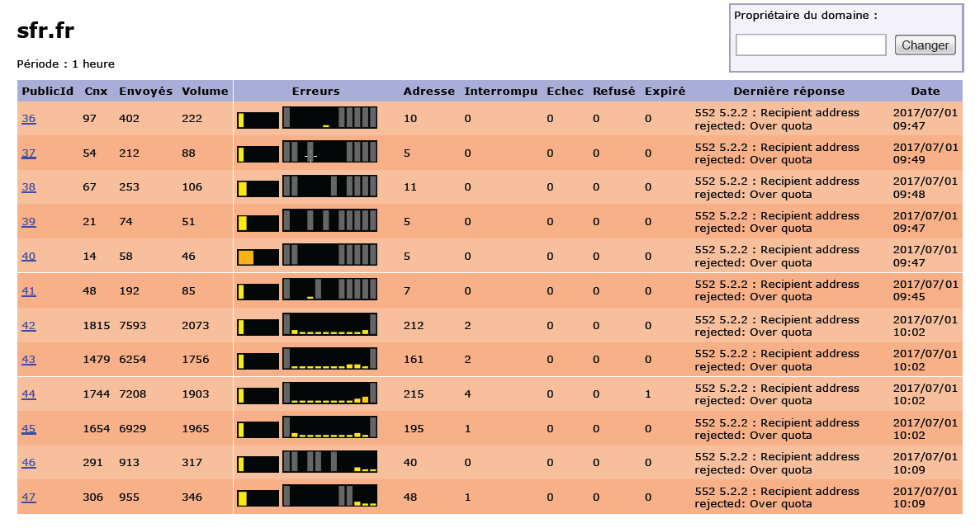
Task: Open PublicId 46 link
Action: [29, 463]
